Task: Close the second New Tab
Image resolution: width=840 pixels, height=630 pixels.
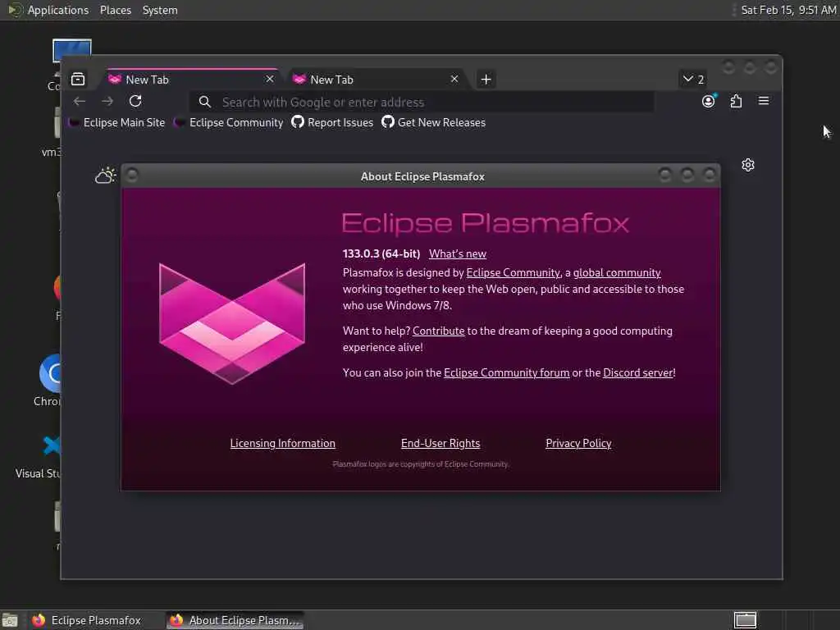Action: click(454, 79)
